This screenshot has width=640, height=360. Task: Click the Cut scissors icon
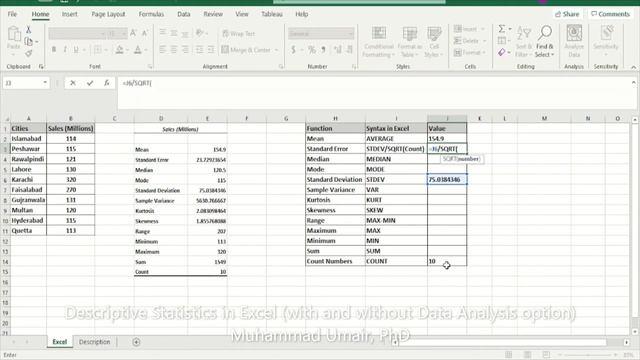[x=29, y=30]
